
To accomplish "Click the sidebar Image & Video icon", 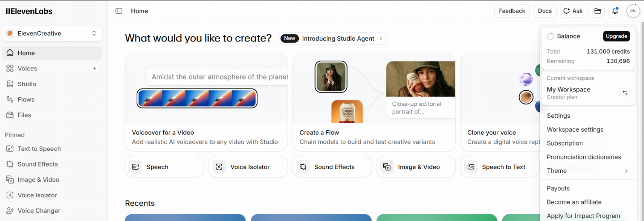I will point(10,179).
